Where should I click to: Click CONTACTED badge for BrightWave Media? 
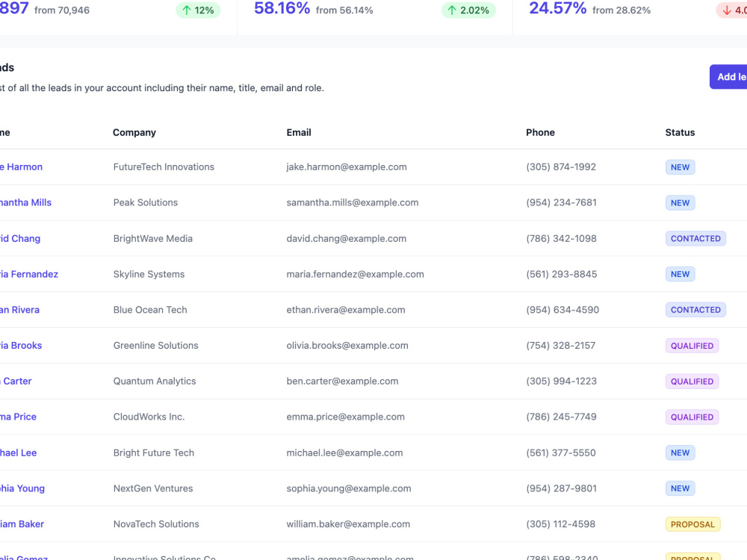click(695, 239)
